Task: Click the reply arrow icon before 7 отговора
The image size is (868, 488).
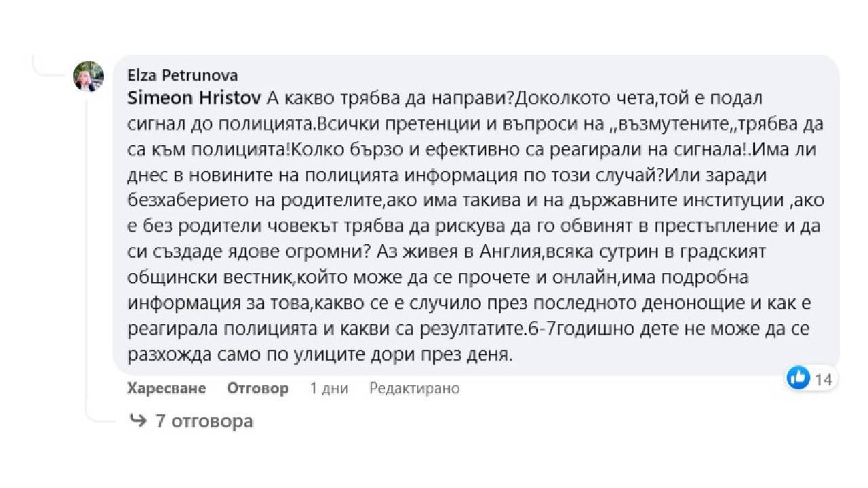Action: 139,420
